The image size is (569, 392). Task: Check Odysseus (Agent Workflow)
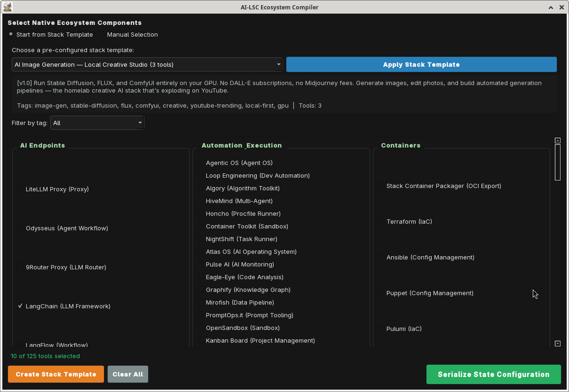tap(63, 228)
